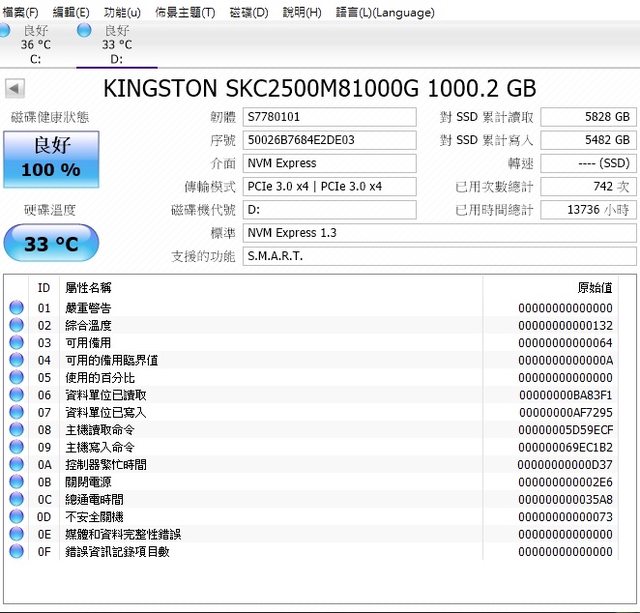The height and width of the screenshot is (613, 640).
Task: Open the 功能(U) menu
Action: (122, 12)
